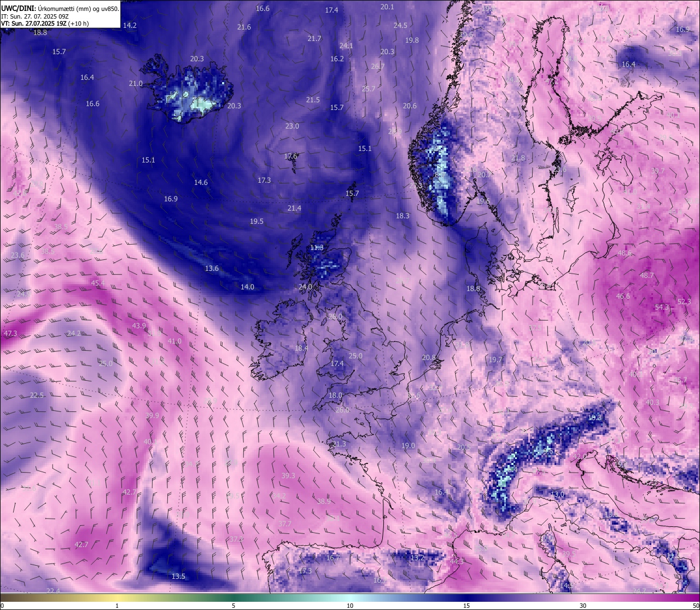
Task: Select the 11.3 value over Scotland
Action: [317, 247]
